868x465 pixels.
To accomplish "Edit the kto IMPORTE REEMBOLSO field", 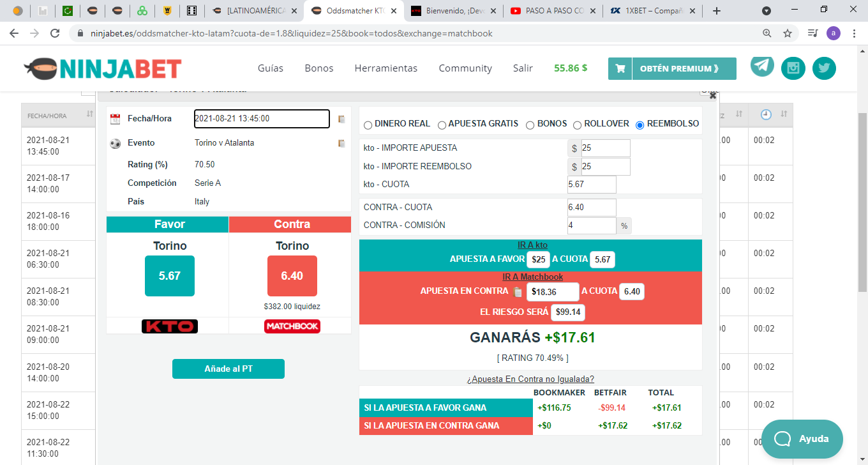I will click(x=605, y=167).
